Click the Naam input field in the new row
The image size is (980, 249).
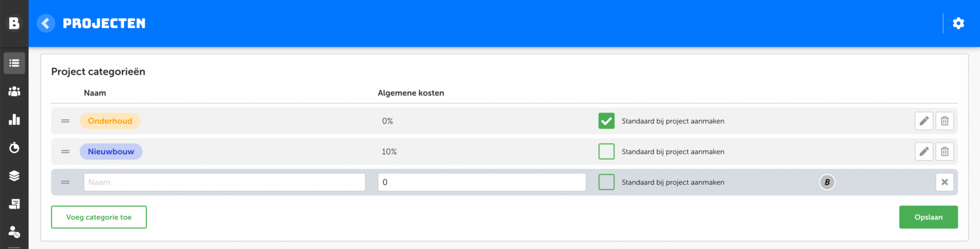click(x=224, y=182)
